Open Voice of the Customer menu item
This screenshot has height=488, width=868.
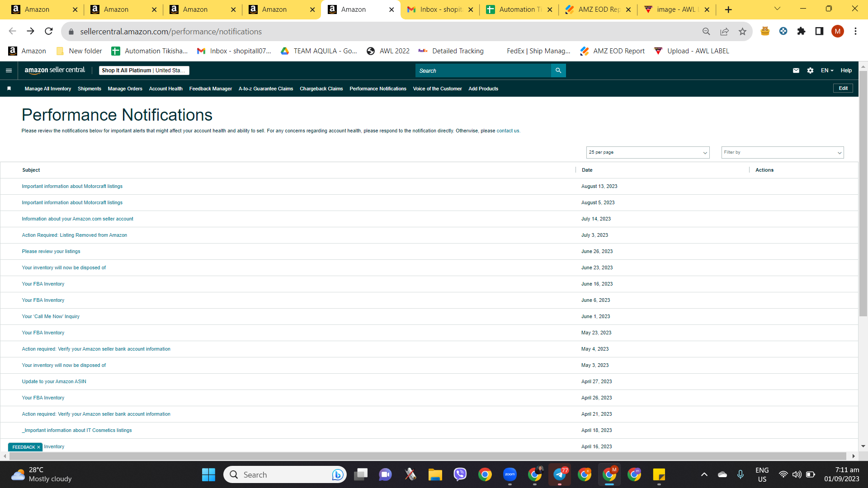coord(438,89)
